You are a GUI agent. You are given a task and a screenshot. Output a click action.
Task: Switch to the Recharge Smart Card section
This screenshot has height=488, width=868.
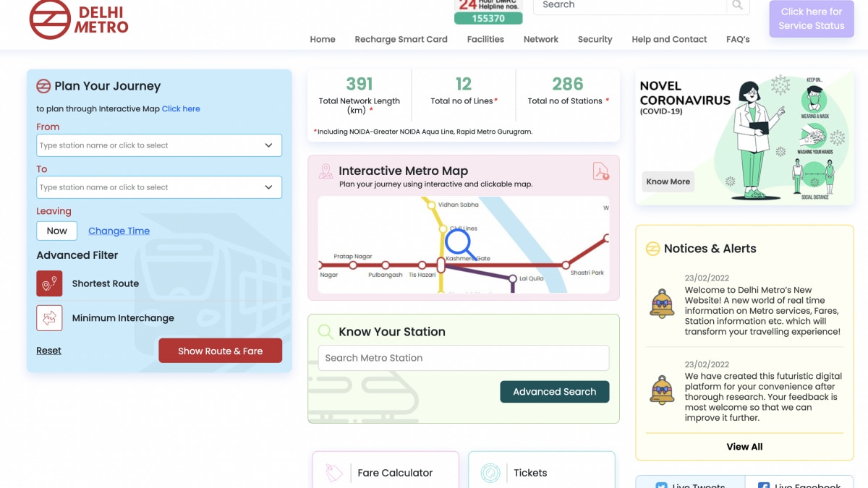click(401, 39)
